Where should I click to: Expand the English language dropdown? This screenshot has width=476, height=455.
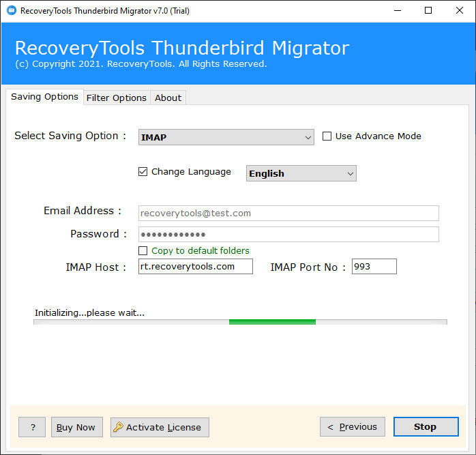(x=301, y=173)
